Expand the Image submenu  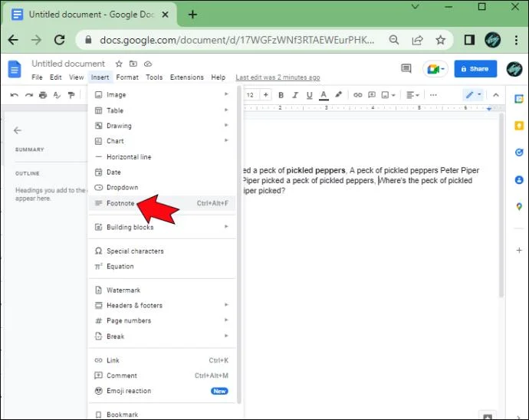[x=162, y=95]
